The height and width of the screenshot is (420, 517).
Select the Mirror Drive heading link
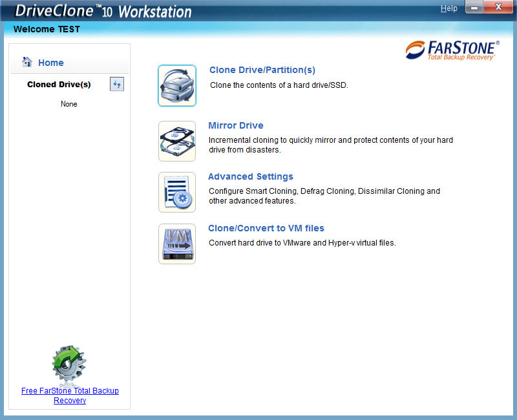(x=236, y=125)
